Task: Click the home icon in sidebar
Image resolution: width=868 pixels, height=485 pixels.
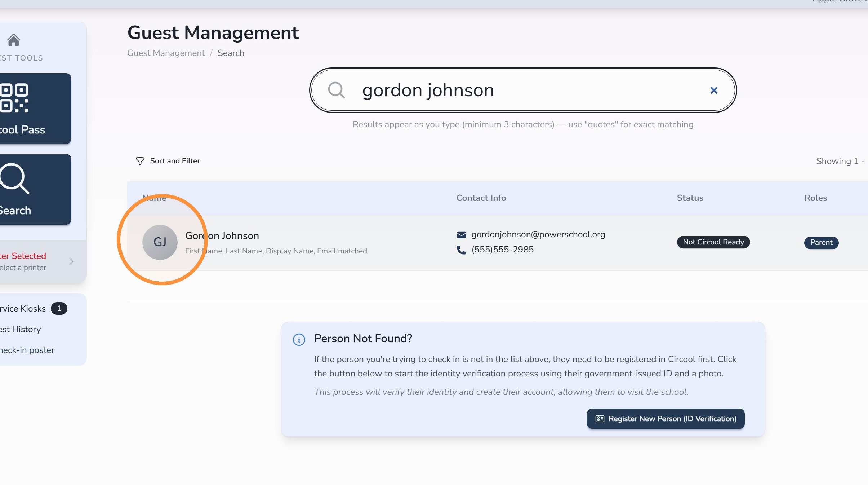Action: click(x=14, y=40)
